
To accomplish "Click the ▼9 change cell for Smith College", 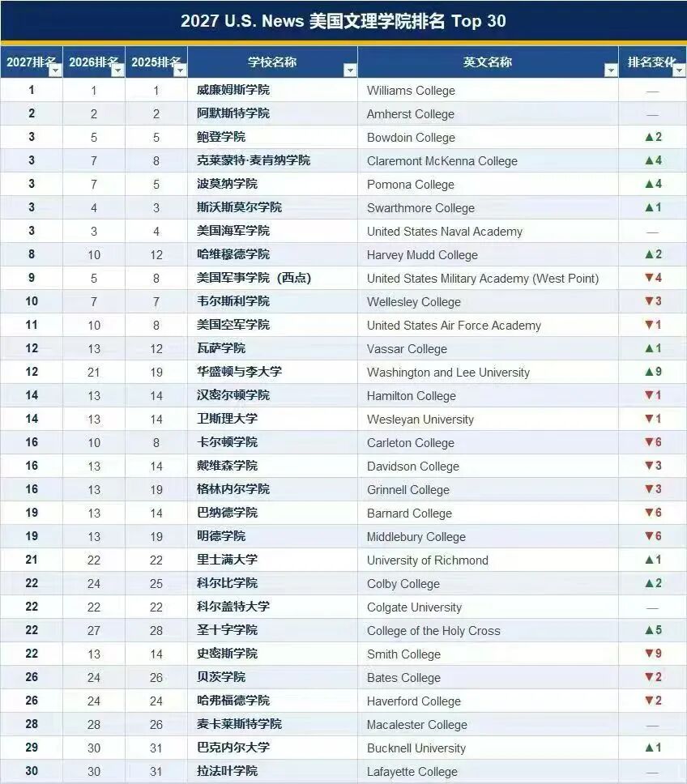I will (x=652, y=654).
